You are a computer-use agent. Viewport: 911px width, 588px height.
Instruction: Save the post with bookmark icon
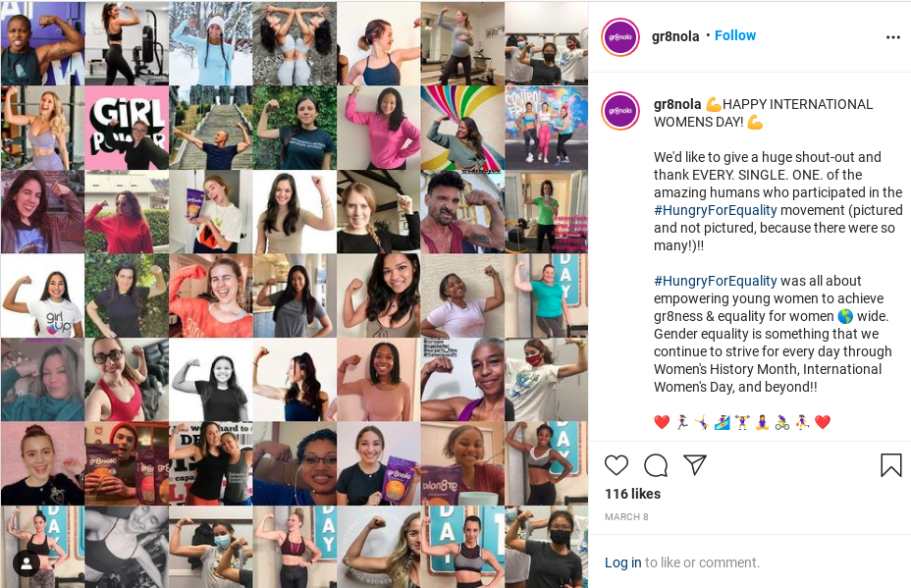click(x=890, y=465)
